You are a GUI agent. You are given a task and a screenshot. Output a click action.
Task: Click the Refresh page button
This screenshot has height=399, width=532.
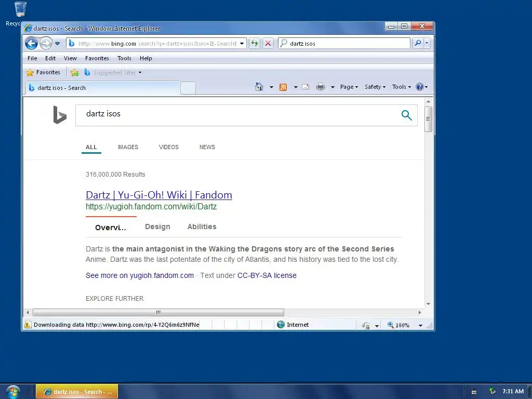255,43
